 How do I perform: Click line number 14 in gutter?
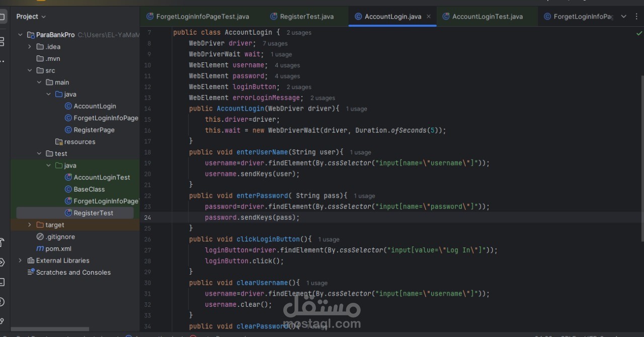[x=147, y=109]
